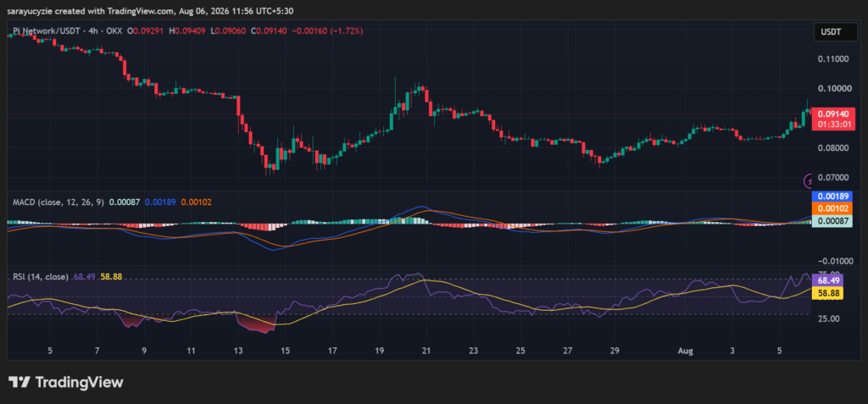Click date 11 on the time axis
This screenshot has height=404, width=868.
191,351
